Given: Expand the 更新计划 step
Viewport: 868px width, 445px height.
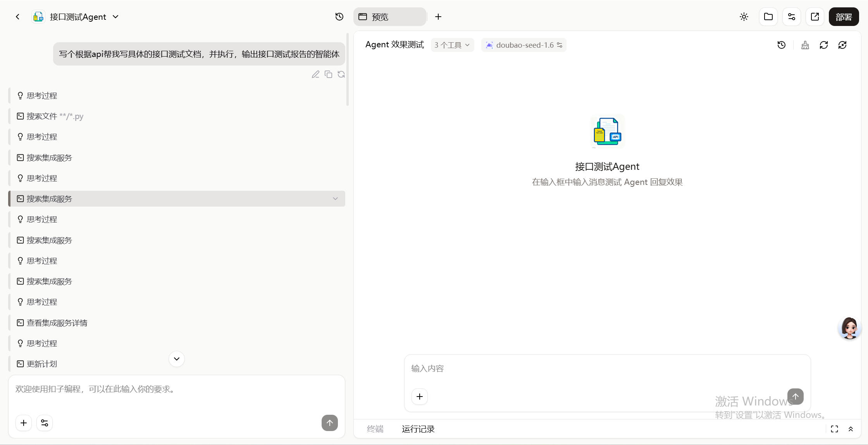Looking at the screenshot, I should click(x=177, y=364).
